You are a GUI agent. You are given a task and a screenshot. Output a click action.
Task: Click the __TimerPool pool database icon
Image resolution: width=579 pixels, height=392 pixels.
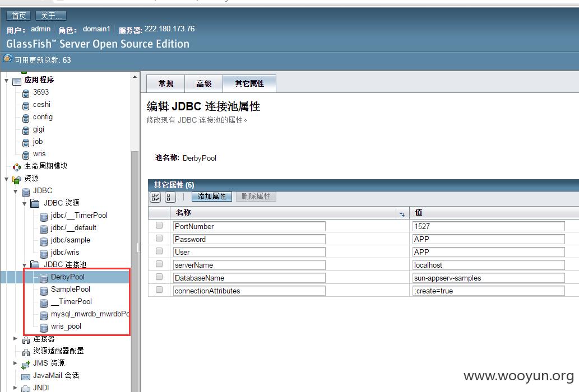(x=44, y=303)
